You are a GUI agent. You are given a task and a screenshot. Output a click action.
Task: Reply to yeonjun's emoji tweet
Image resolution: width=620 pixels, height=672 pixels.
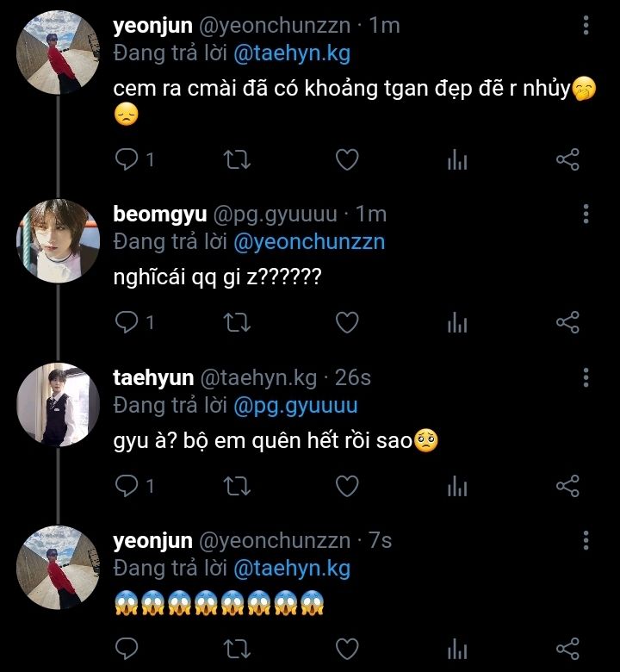pos(127,648)
